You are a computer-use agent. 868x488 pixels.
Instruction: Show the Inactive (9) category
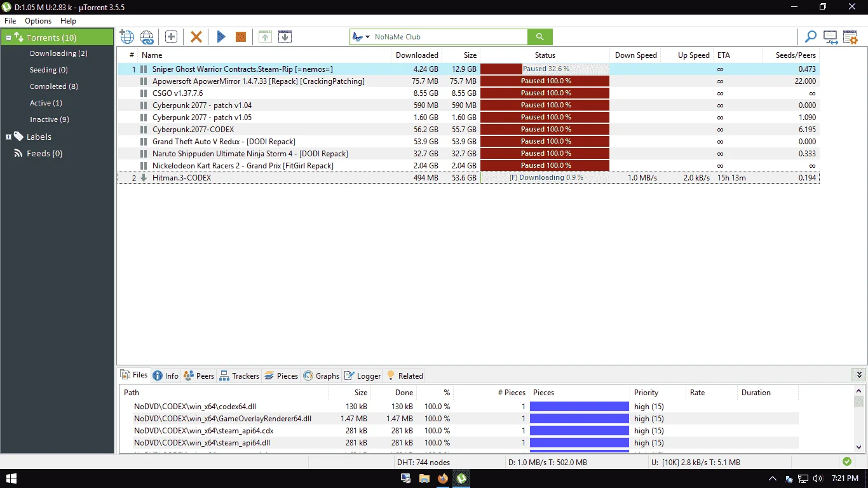50,119
